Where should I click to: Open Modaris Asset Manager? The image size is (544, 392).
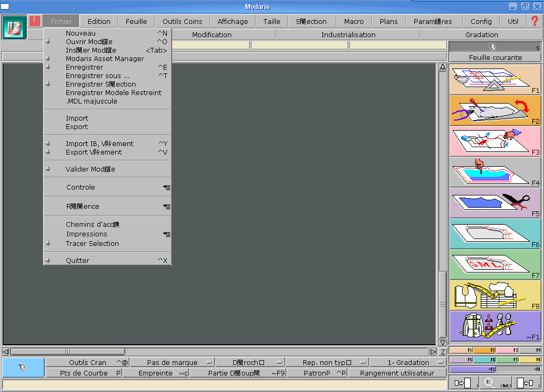tap(107, 58)
